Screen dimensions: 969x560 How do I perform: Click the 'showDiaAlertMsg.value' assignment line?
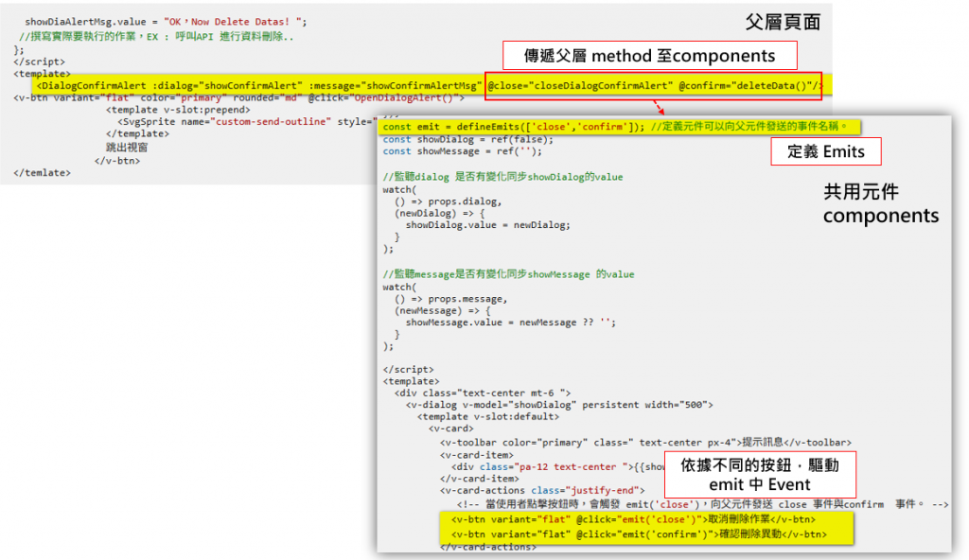pos(166,22)
